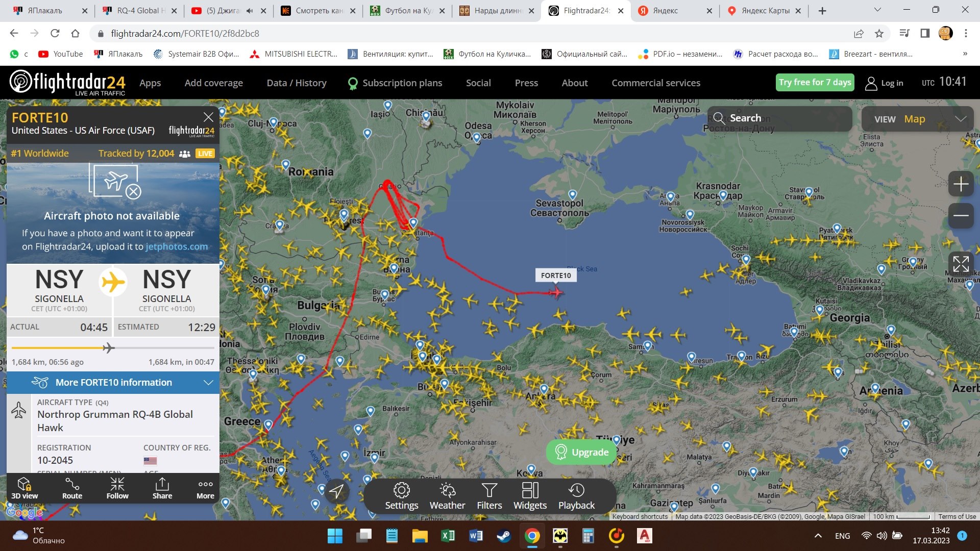The image size is (980, 551).
Task: Open a new browser tab
Action: pyautogui.click(x=822, y=11)
